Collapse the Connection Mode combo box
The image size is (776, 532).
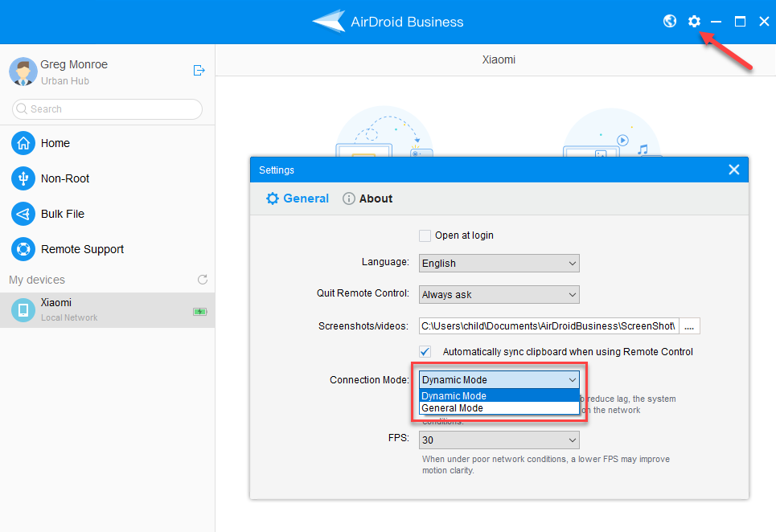(x=499, y=380)
